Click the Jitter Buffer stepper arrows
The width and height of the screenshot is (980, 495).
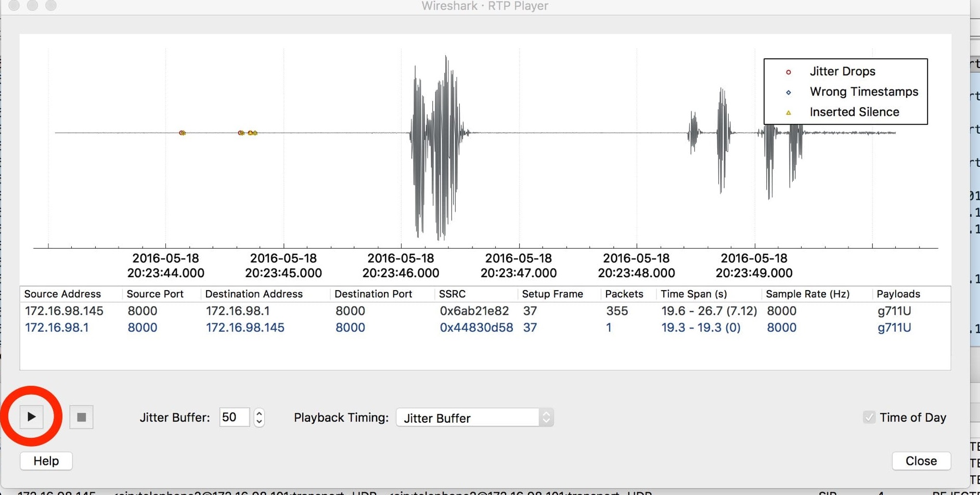[259, 418]
